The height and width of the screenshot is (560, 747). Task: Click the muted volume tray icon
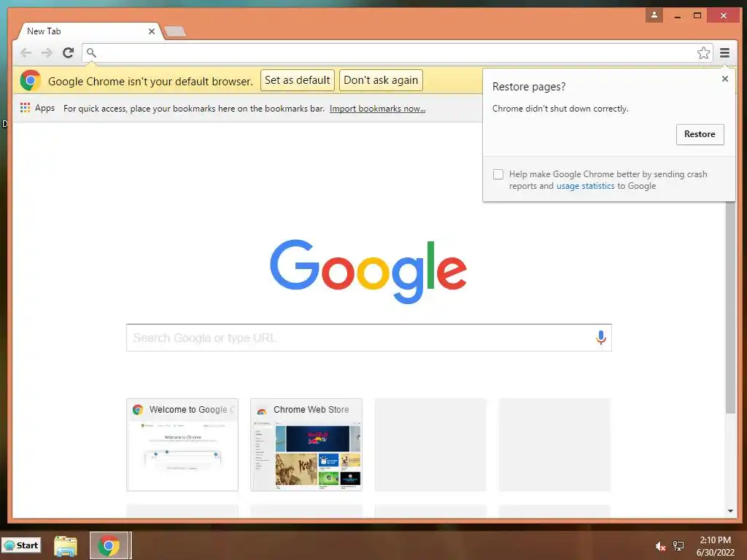click(659, 546)
